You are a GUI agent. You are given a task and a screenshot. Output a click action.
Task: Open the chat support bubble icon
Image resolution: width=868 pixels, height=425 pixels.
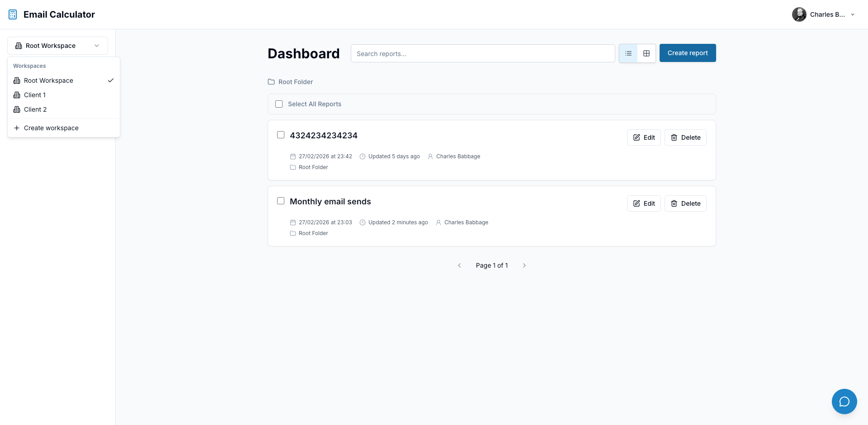(x=844, y=401)
